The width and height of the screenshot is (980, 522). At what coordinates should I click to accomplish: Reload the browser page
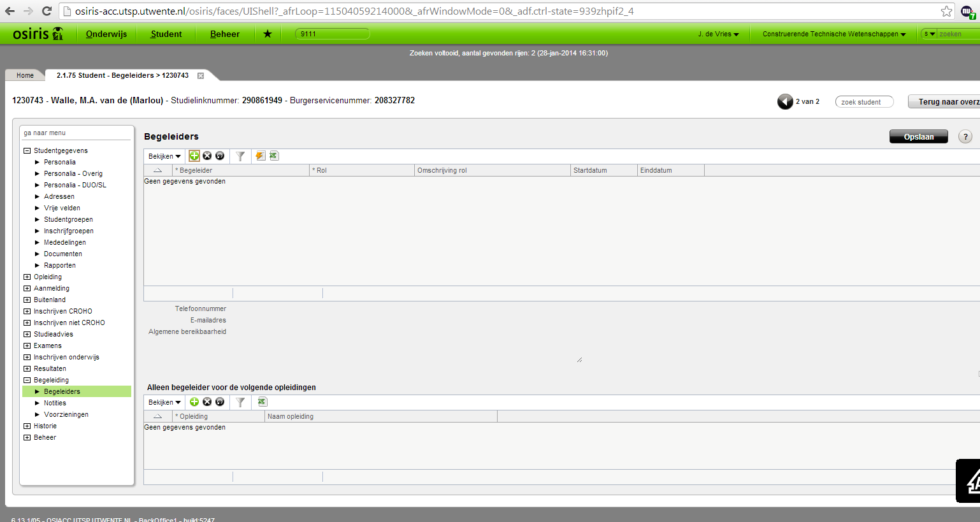47,11
